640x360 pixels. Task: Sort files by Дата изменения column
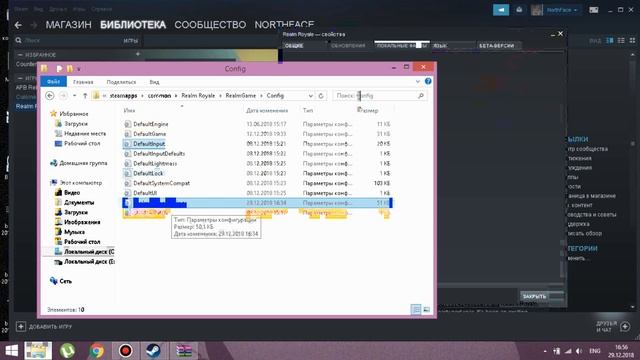pos(267,111)
